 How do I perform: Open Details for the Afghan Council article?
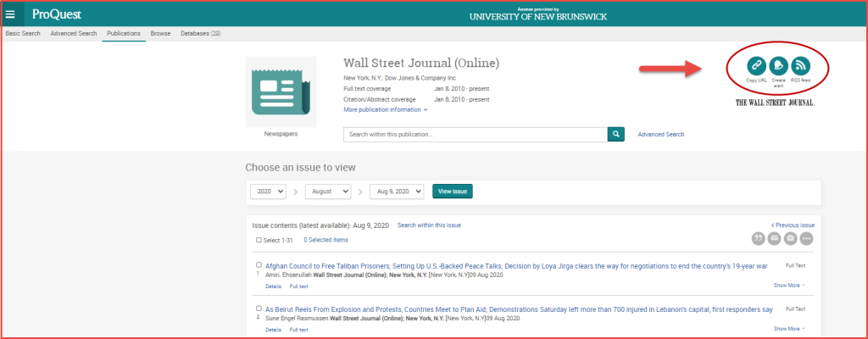pos(274,286)
